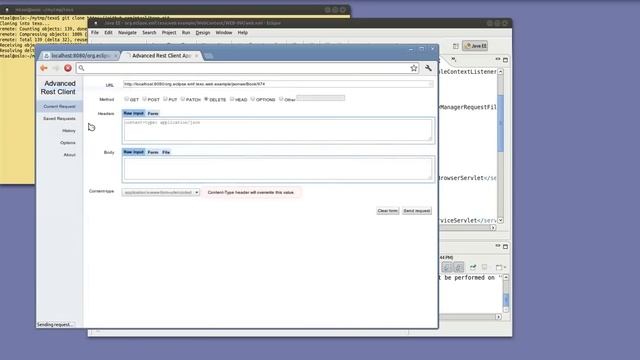Image resolution: width=640 pixels, height=360 pixels.
Task: Open Current Request in sidebar
Action: tap(60, 107)
